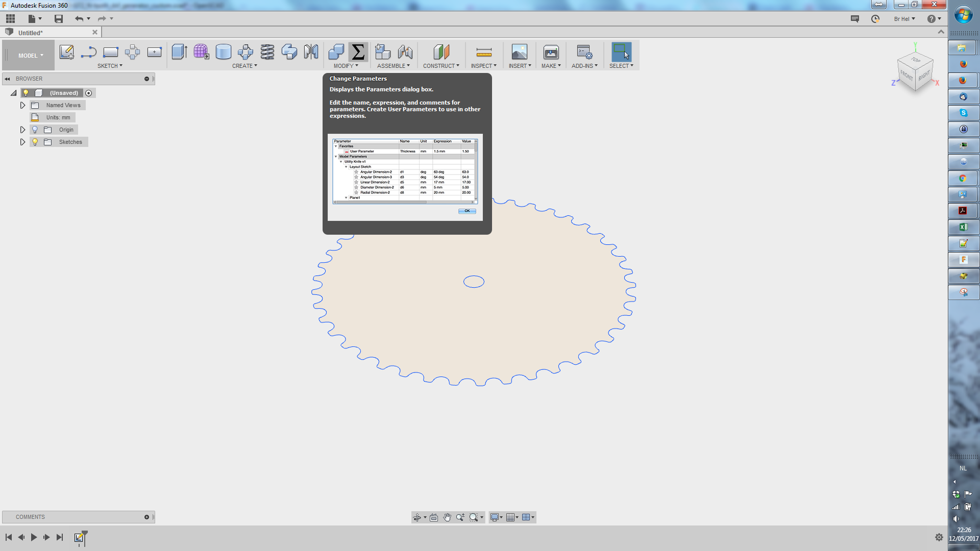Open the CONSTRUCT menu
Viewport: 980px width, 551px height.
click(440, 66)
